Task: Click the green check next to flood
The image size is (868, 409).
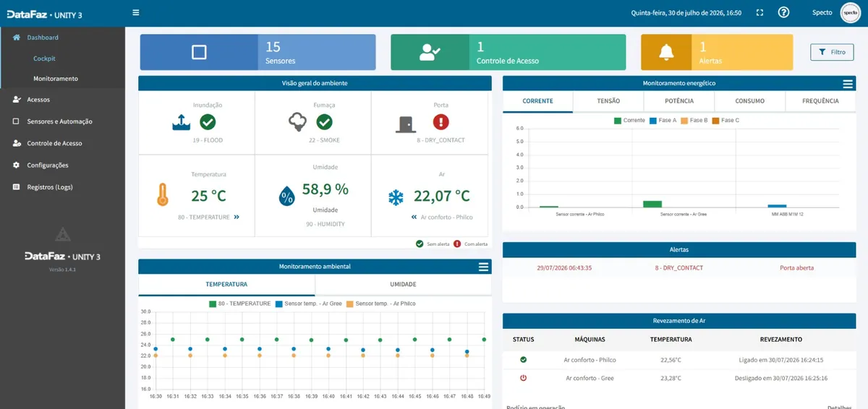Action: point(208,122)
